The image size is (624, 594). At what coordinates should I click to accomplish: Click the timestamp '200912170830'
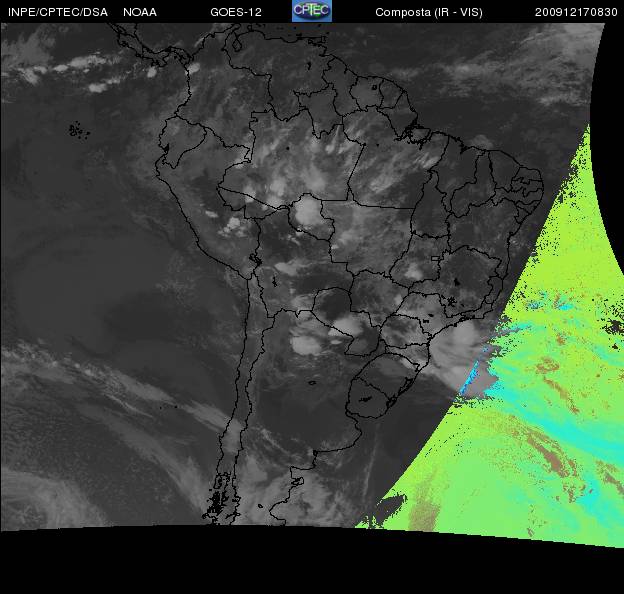point(576,12)
